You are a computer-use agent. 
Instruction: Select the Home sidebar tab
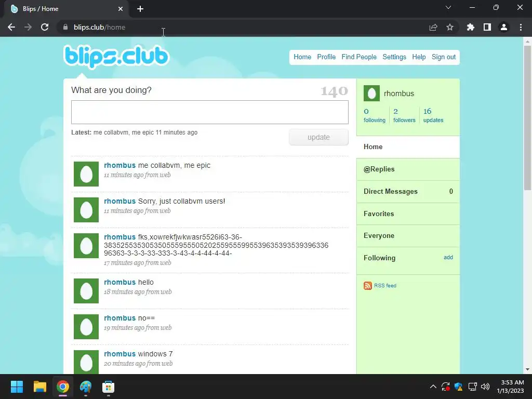pyautogui.click(x=408, y=147)
